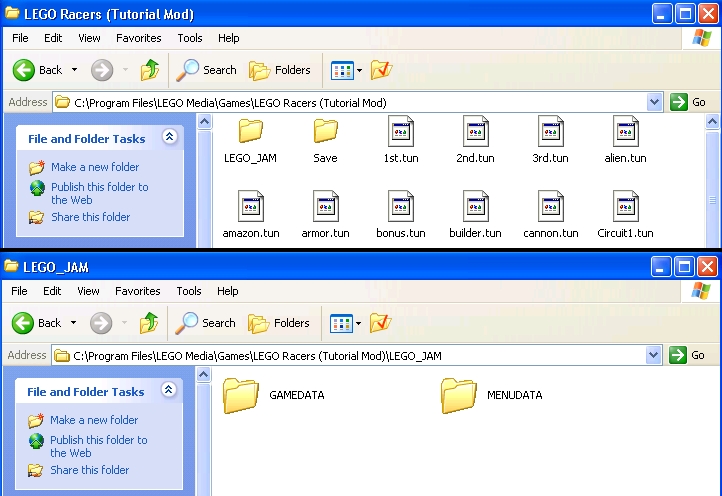Collapse File and Folder Tasks in LEGO Racers window
Viewport: 722px width, 496px height.
tap(169, 137)
